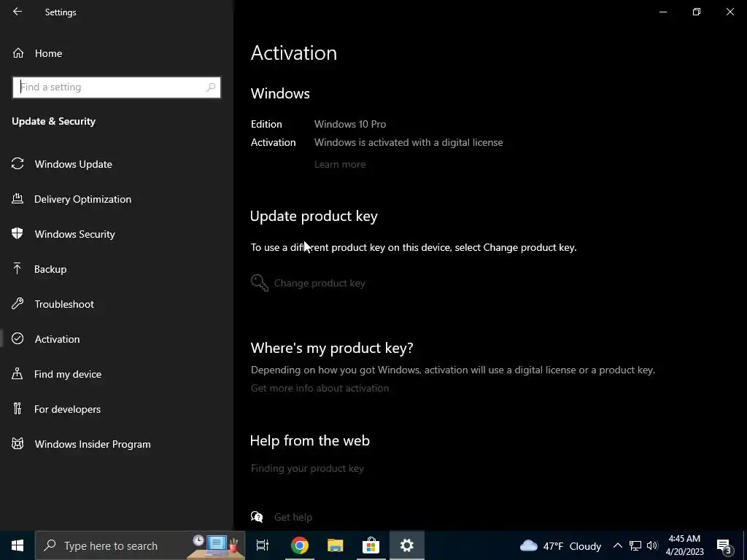Select the Where's my product key? heading
This screenshot has height=560, width=747.
point(332,348)
